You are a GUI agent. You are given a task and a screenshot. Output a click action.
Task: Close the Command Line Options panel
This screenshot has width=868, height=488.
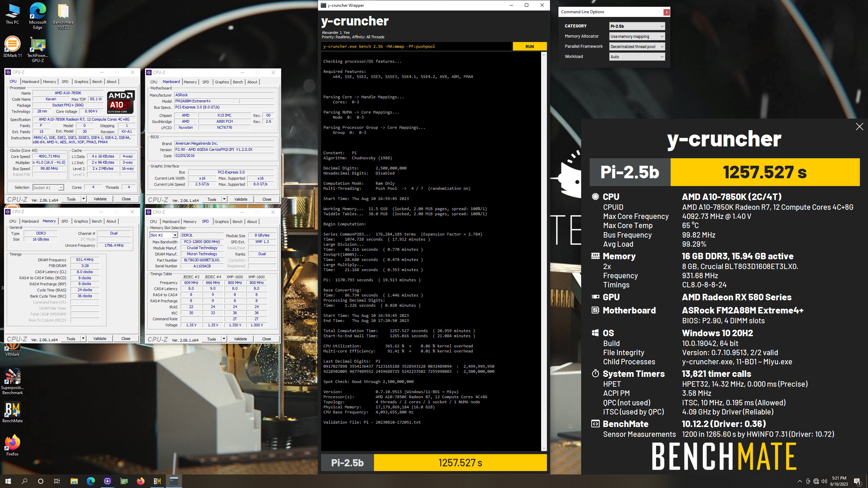[666, 12]
